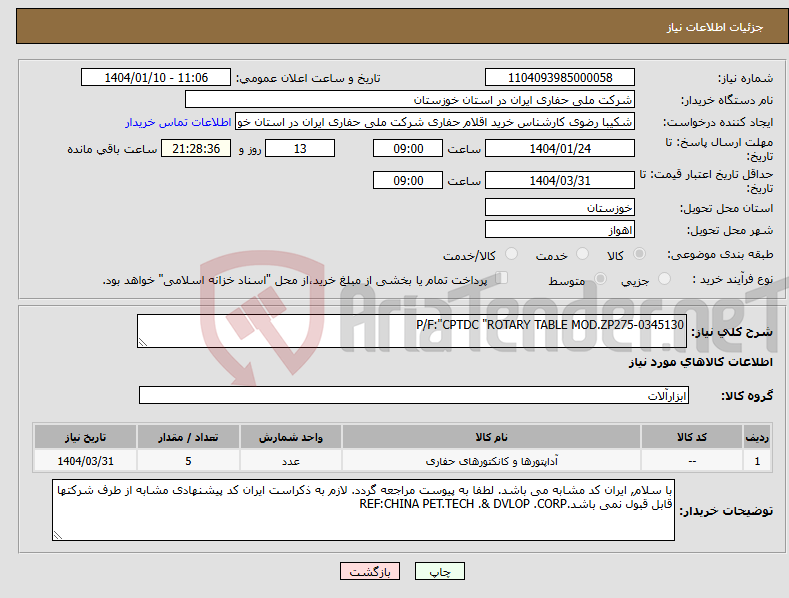Click the delivery city field اهواز
789x598 pixels.
560,230
